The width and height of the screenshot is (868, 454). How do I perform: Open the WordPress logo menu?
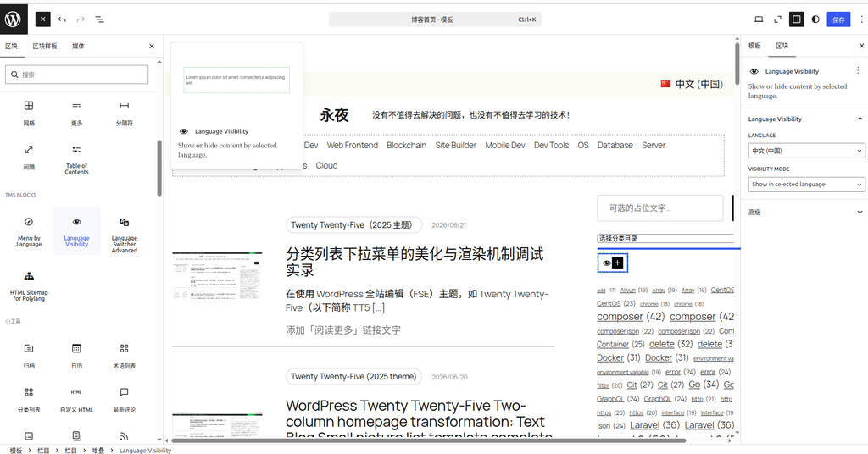coord(14,19)
